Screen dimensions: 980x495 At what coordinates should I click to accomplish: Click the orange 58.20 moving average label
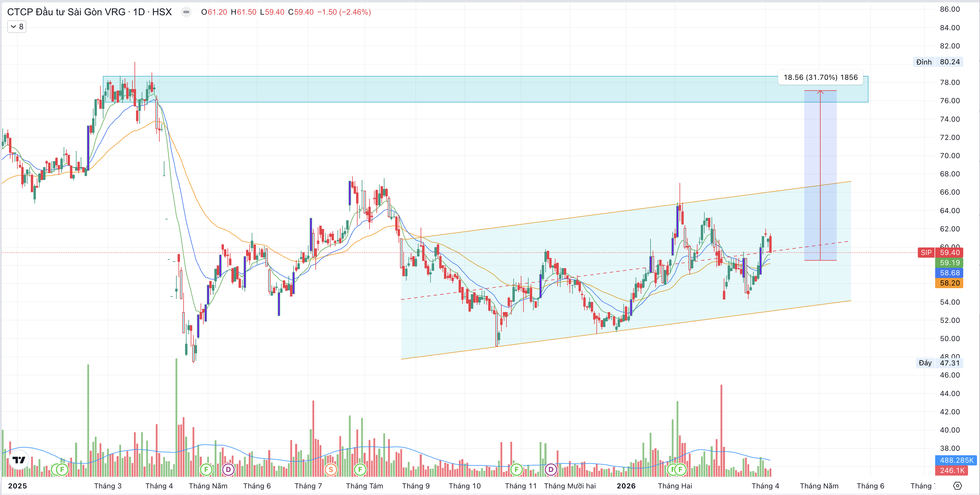click(949, 283)
